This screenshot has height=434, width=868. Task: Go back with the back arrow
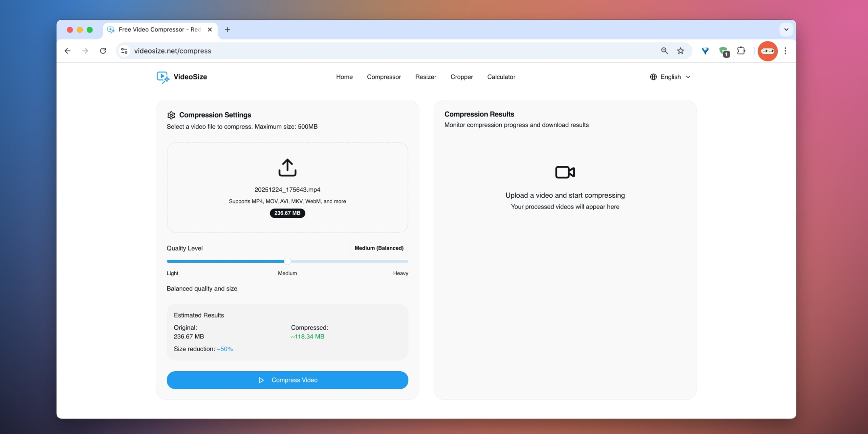(67, 51)
